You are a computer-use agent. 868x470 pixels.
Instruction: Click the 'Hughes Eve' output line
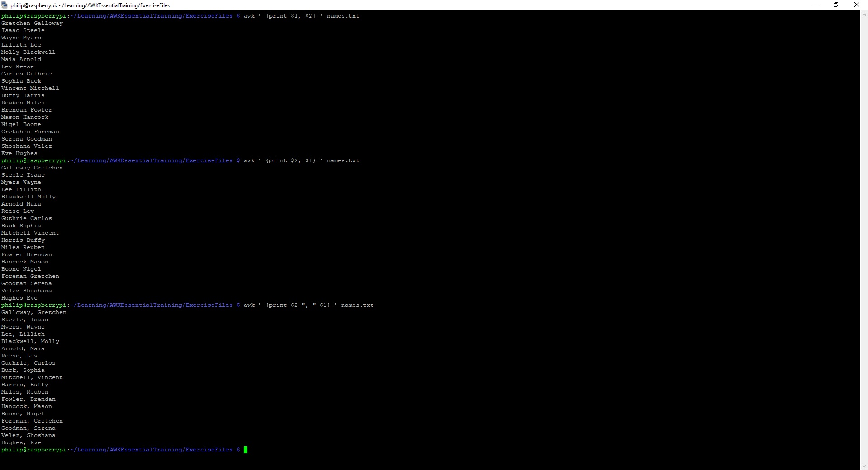pyautogui.click(x=19, y=298)
